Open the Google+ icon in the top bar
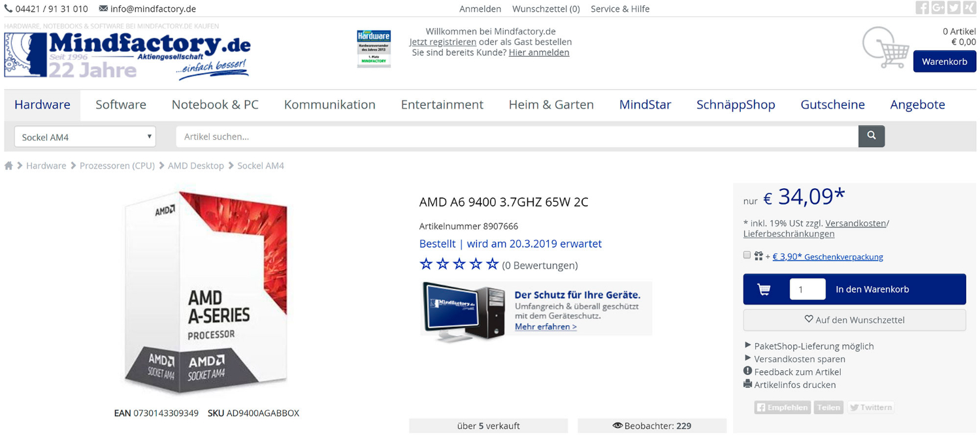 tap(938, 8)
